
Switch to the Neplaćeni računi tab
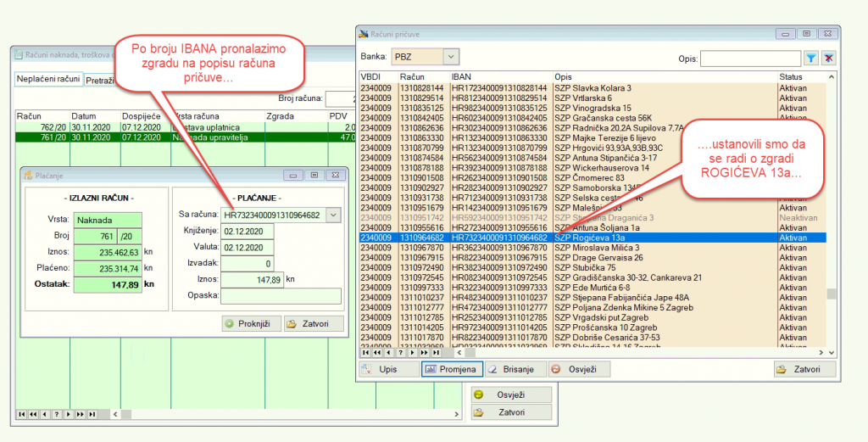(49, 80)
